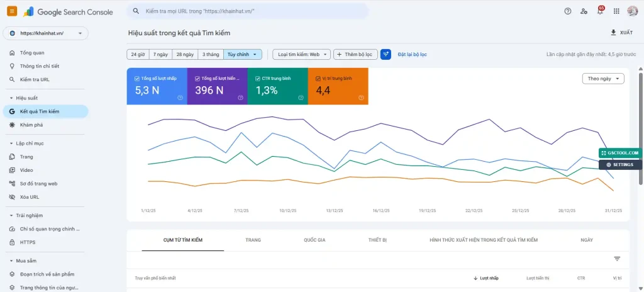Switch to the Thiết bị tab
This screenshot has height=292, width=644.
click(x=377, y=240)
